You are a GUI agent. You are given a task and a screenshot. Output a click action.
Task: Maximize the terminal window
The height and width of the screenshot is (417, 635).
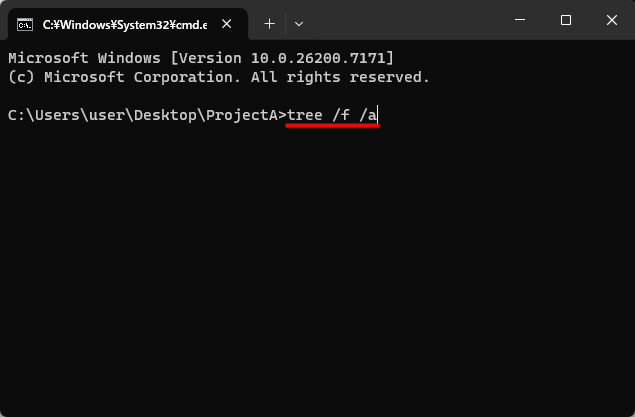[x=566, y=20]
